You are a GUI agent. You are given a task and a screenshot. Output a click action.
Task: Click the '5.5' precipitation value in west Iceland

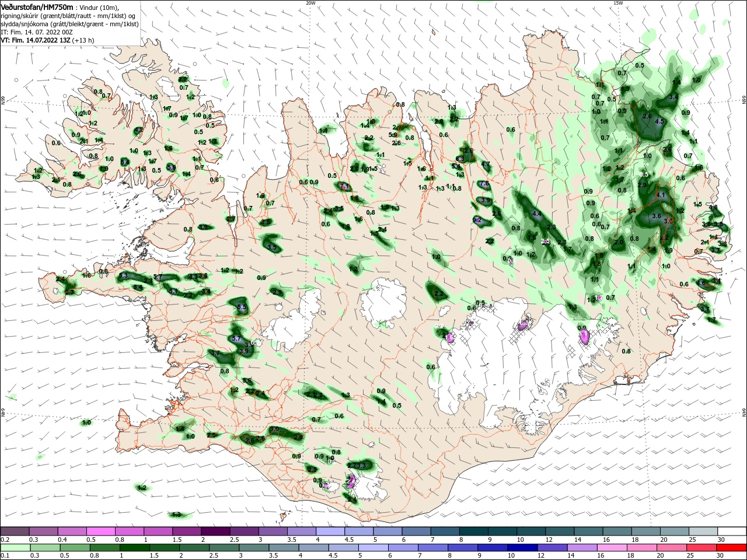coord(243,307)
